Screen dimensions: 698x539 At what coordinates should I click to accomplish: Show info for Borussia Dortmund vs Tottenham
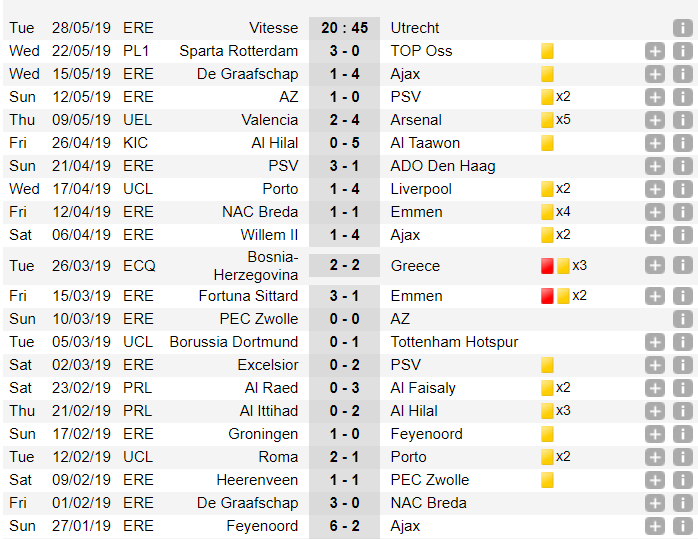(682, 342)
